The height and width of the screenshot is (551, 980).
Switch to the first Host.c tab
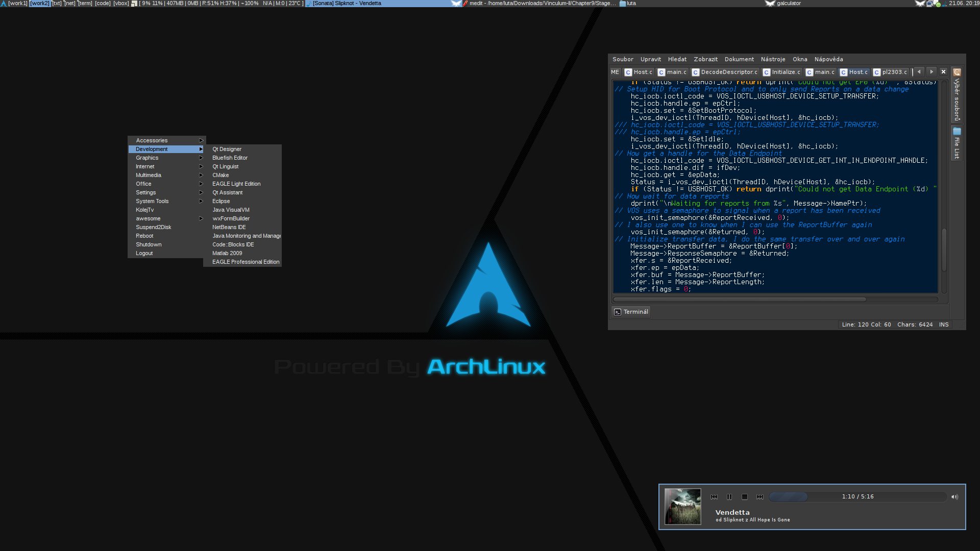click(639, 72)
